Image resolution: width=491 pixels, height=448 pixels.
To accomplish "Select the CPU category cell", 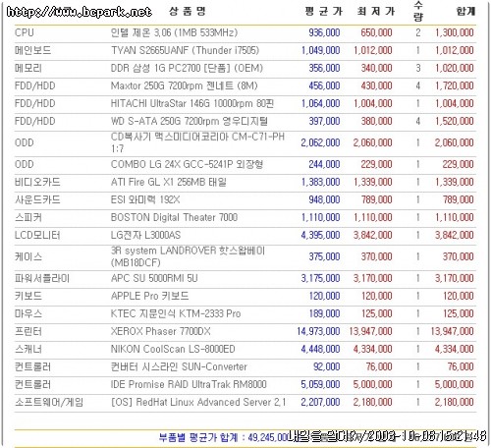I will pos(25,32).
